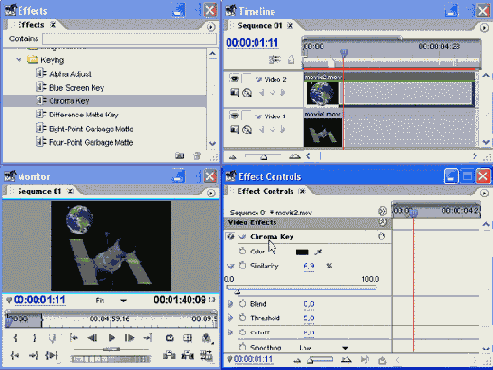Click the delete trash icon in Effects panel
493x370 pixels.
197,156
